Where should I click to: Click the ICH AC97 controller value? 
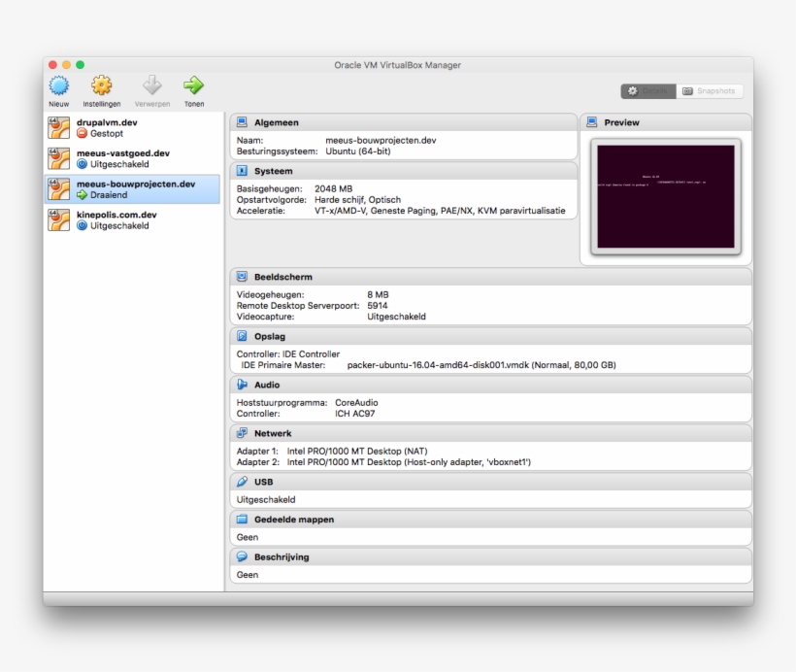click(355, 414)
